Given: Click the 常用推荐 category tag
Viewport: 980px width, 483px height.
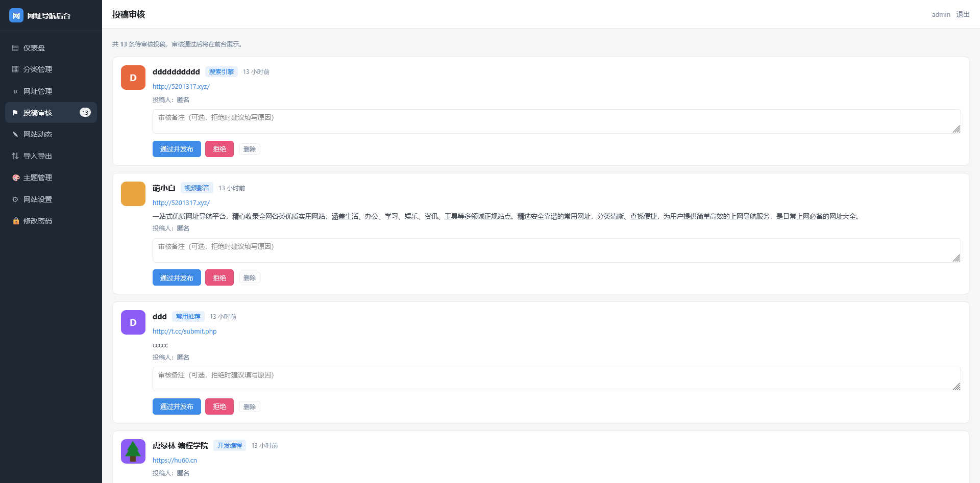Looking at the screenshot, I should coord(188,317).
